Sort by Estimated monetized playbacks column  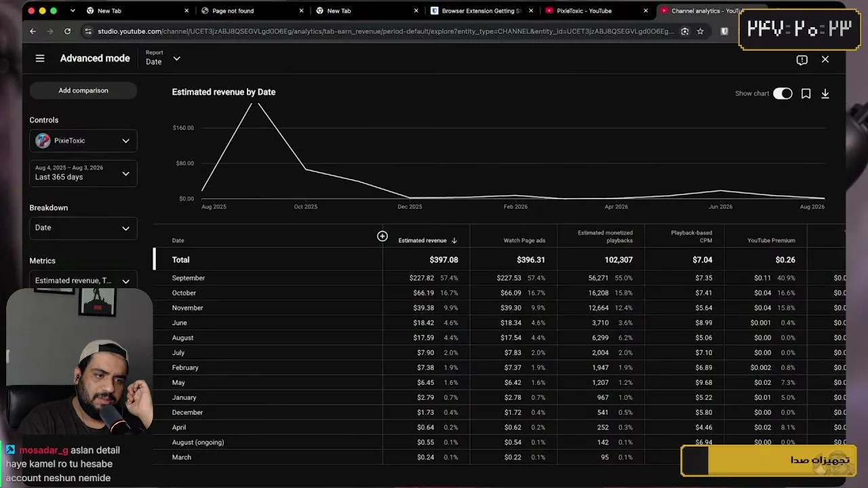(x=605, y=237)
